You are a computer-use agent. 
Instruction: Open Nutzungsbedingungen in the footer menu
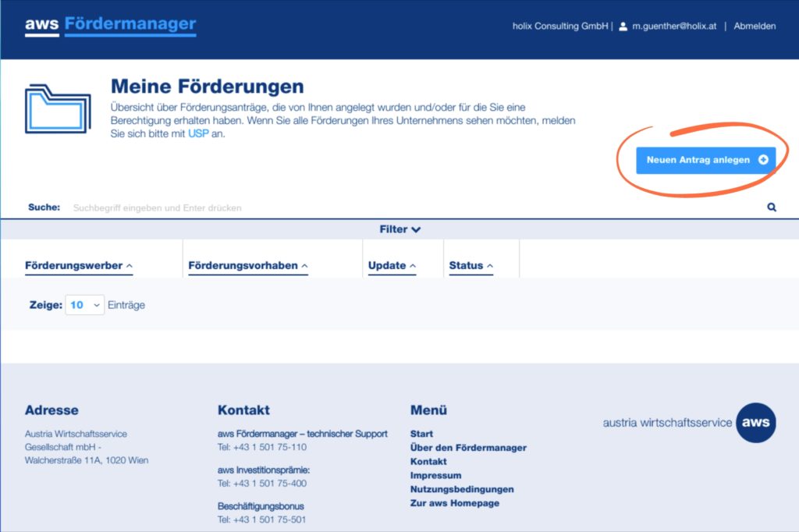pyautogui.click(x=461, y=489)
